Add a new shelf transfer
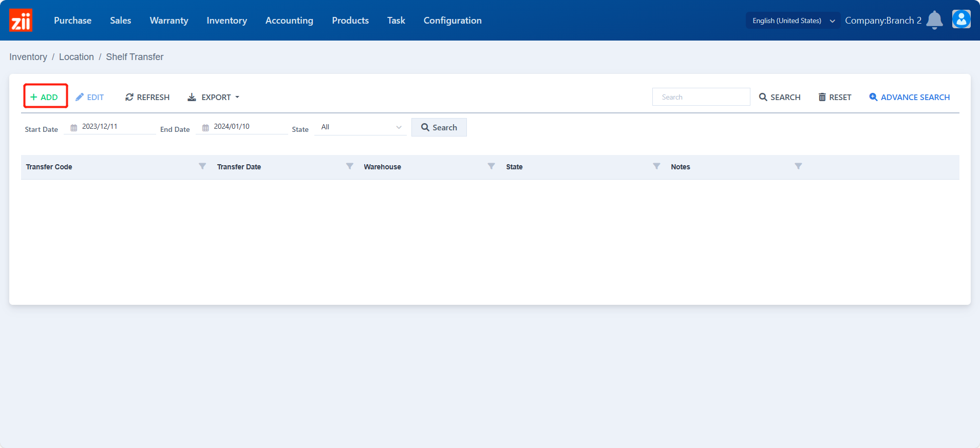 click(45, 96)
